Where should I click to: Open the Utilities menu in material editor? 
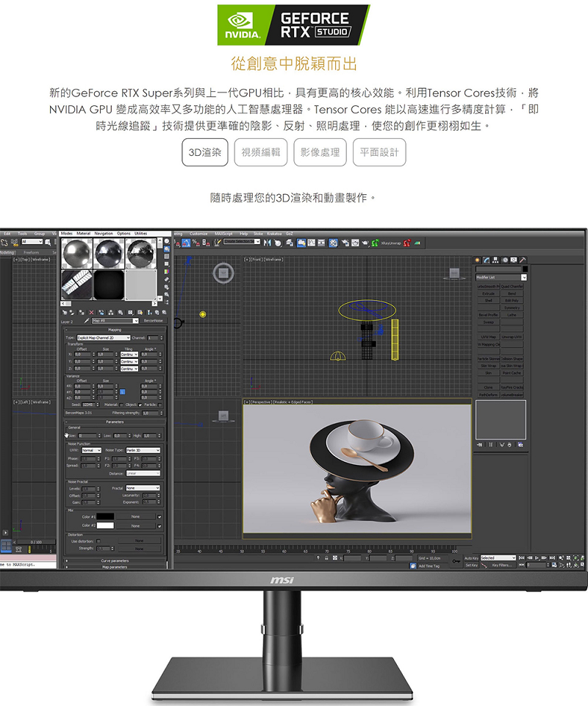141,234
